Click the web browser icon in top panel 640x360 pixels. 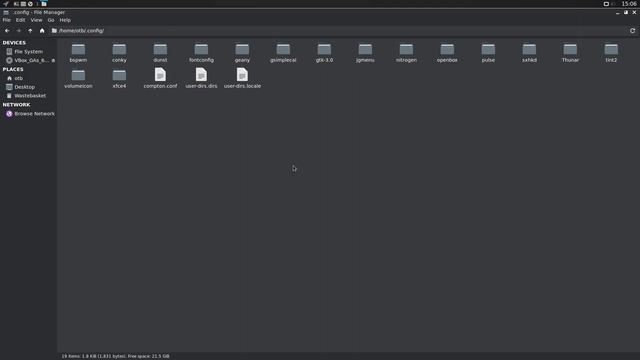point(30,4)
